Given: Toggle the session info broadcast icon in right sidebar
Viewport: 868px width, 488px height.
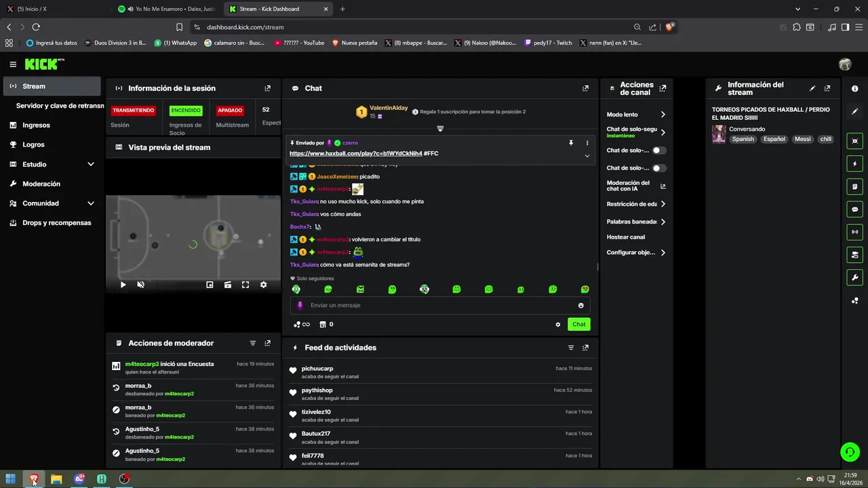Looking at the screenshot, I should [855, 232].
